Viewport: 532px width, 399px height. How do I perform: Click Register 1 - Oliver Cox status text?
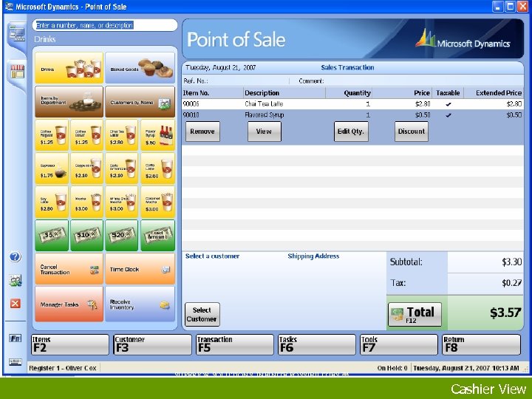(63, 368)
